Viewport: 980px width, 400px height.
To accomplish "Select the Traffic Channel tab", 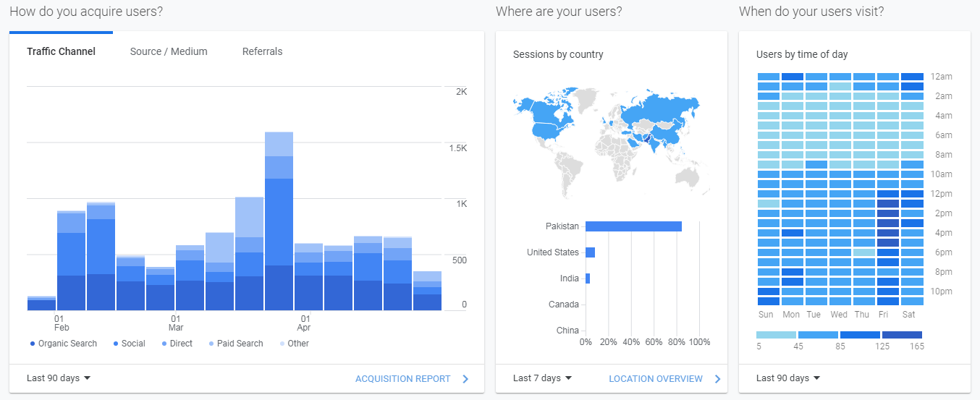I will 61,51.
